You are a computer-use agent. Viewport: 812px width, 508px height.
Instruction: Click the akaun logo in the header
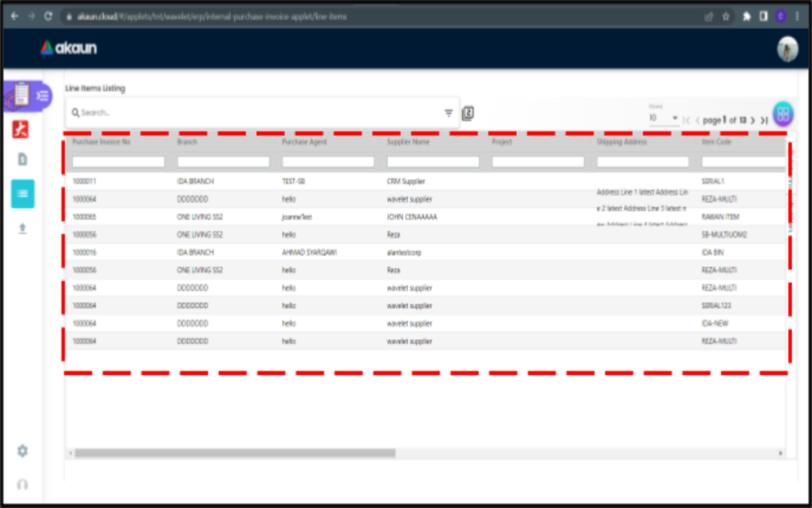[x=69, y=48]
